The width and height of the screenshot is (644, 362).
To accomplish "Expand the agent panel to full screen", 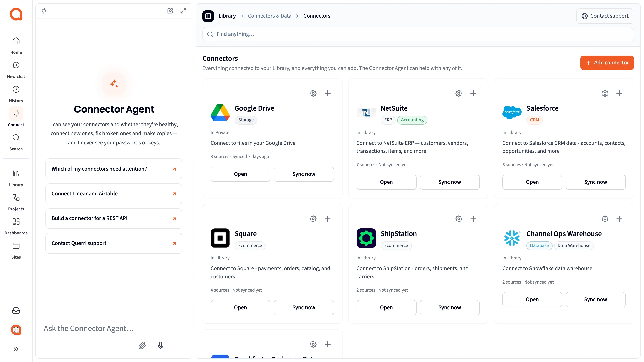I will pyautogui.click(x=183, y=11).
